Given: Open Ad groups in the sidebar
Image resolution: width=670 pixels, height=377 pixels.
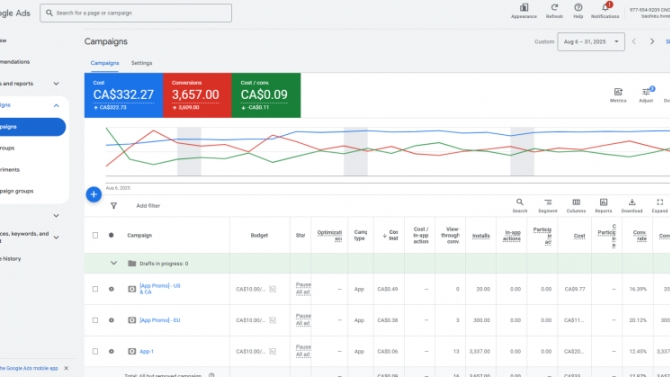Looking at the screenshot, I should click(7, 148).
